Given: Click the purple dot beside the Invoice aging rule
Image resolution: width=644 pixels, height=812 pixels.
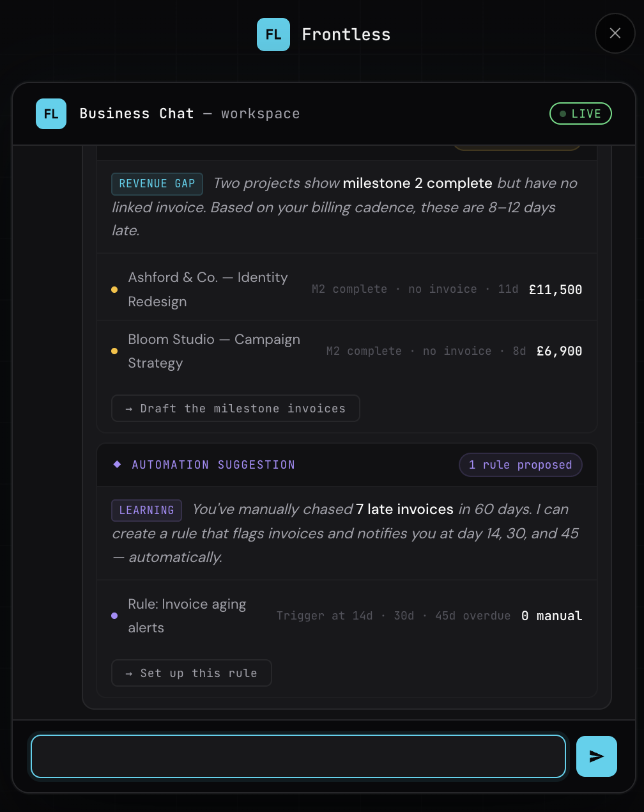Looking at the screenshot, I should click(x=114, y=615).
